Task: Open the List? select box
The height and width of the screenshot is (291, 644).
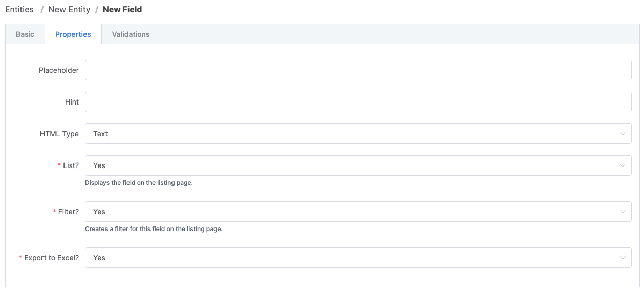Action: click(x=353, y=165)
